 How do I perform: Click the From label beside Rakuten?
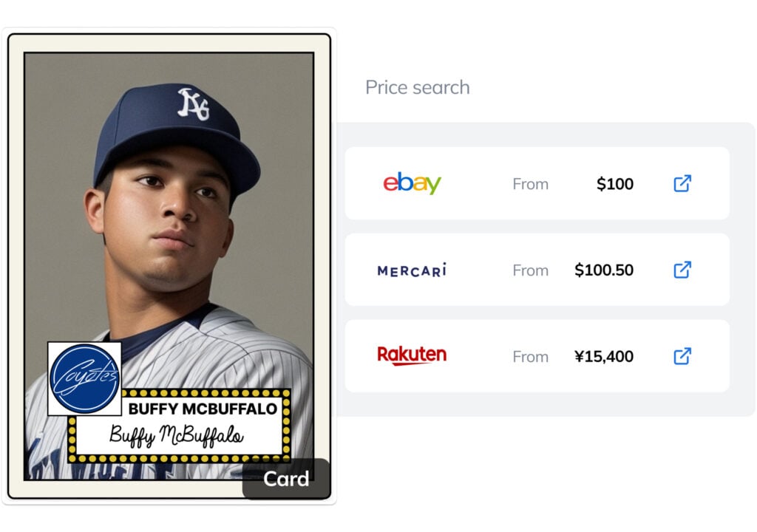530,357
